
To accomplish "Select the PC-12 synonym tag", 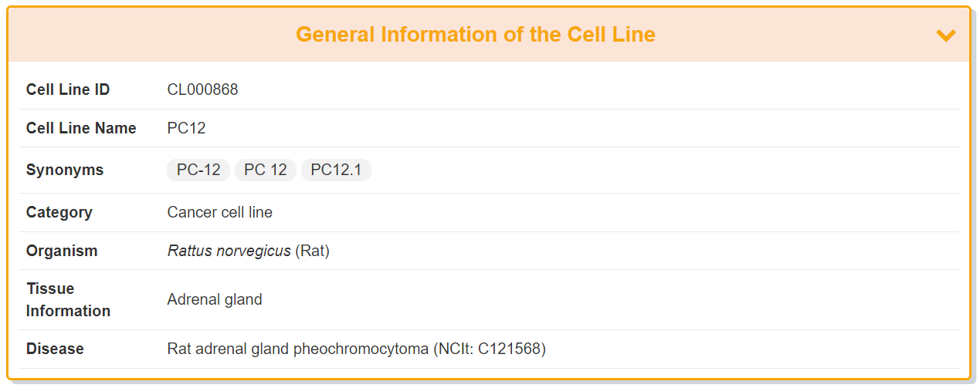I will (198, 170).
